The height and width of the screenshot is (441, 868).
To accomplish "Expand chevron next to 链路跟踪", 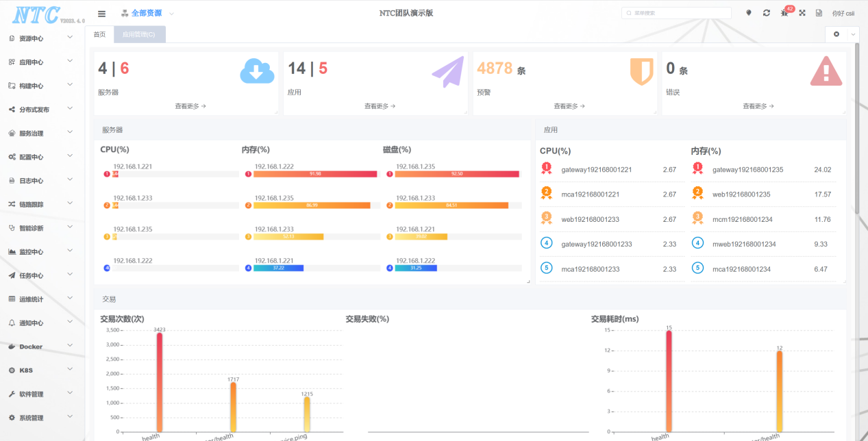I will 70,203.
